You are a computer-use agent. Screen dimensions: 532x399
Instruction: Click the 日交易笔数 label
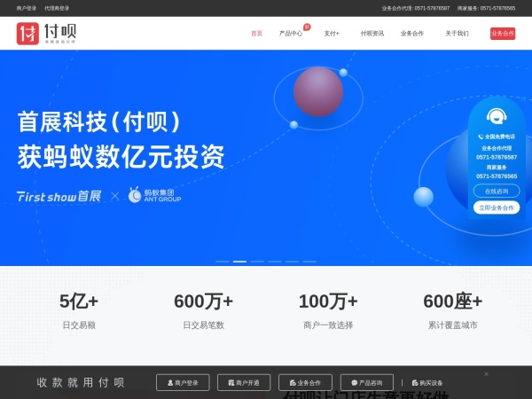click(x=204, y=325)
